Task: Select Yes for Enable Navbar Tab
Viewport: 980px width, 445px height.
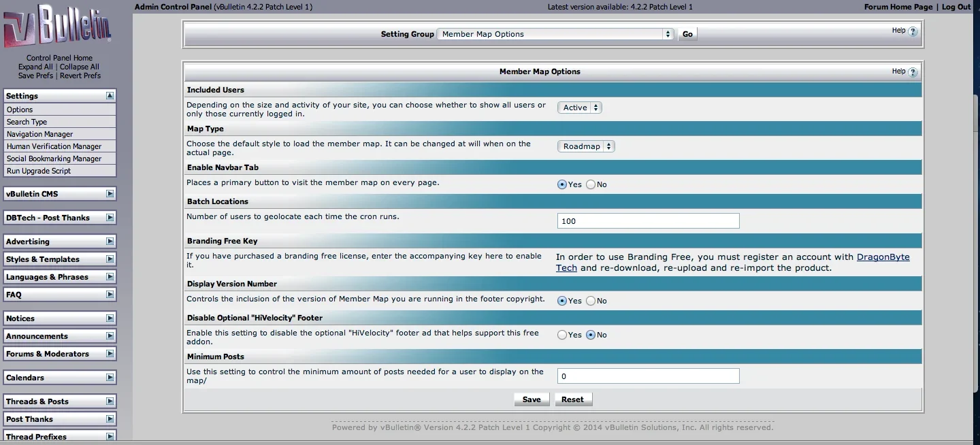Action: 562,184
